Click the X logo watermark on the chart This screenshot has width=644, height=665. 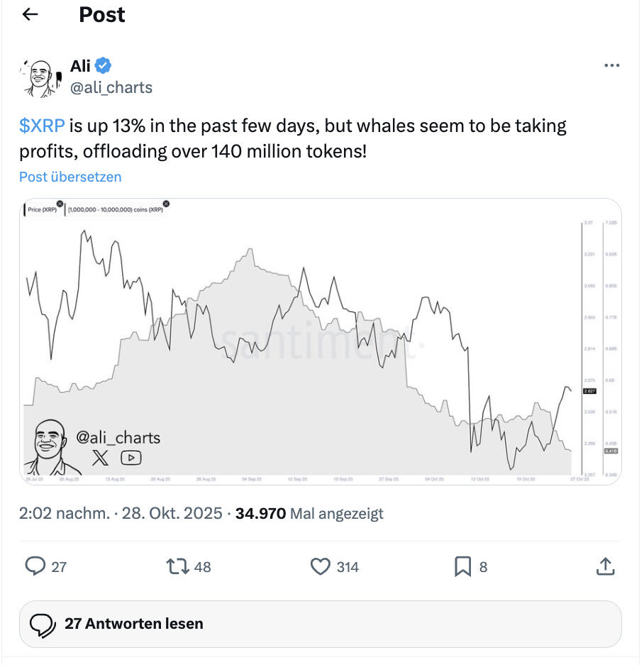(x=101, y=458)
